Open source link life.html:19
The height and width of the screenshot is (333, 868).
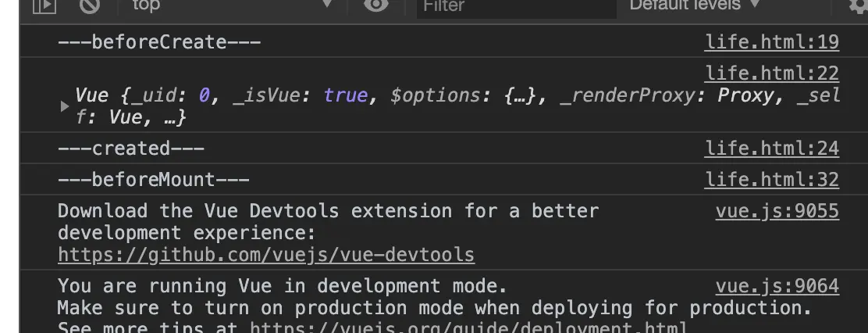tap(772, 42)
